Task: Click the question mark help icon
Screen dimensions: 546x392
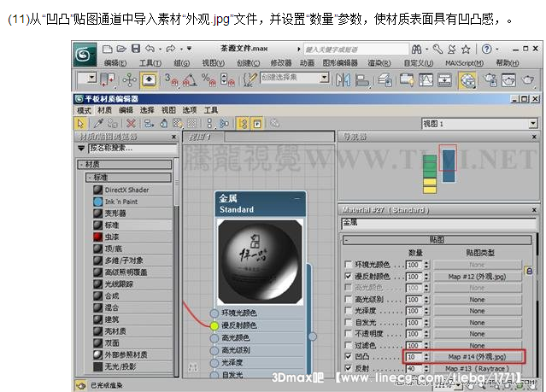Action: pyautogui.click(x=486, y=49)
